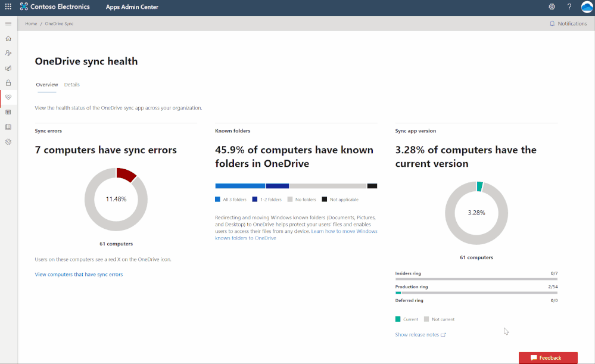Click the Not current gray legend swatch

[x=426, y=319]
